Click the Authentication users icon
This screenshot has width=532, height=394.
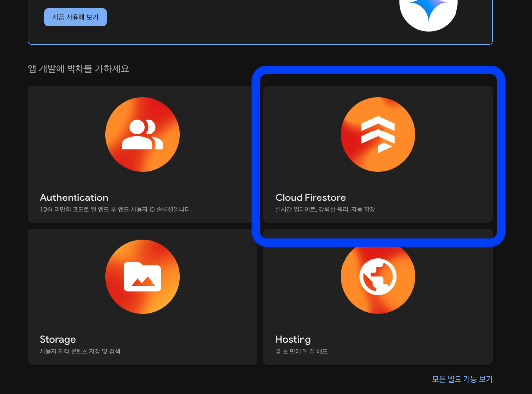pyautogui.click(x=143, y=134)
